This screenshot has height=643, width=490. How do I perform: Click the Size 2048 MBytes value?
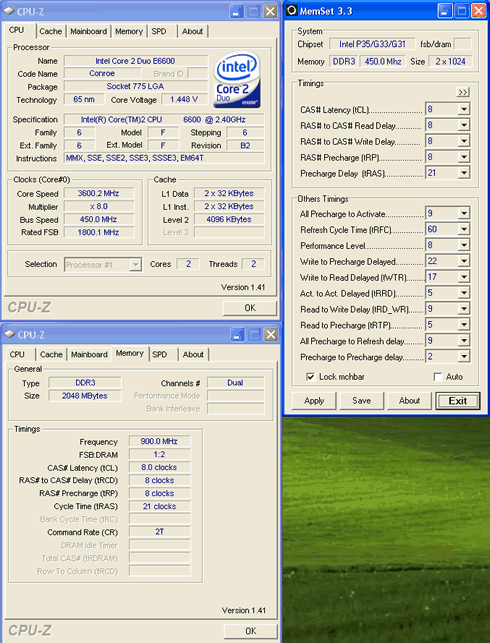pyautogui.click(x=85, y=396)
